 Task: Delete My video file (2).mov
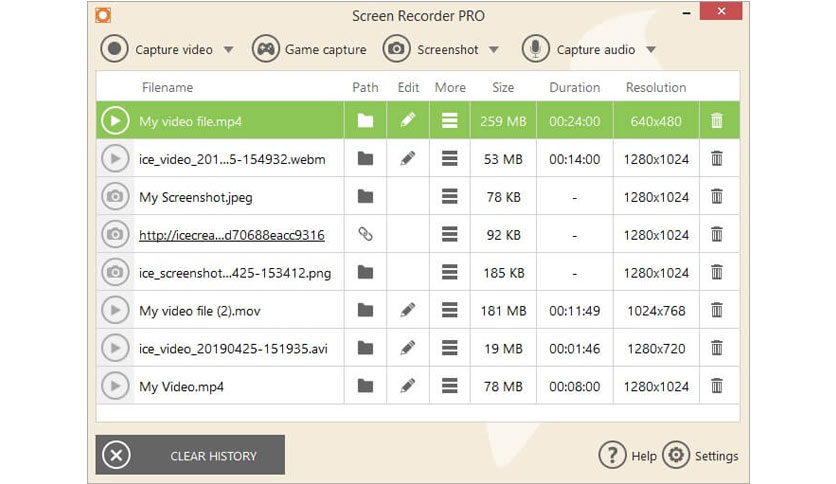click(x=717, y=310)
